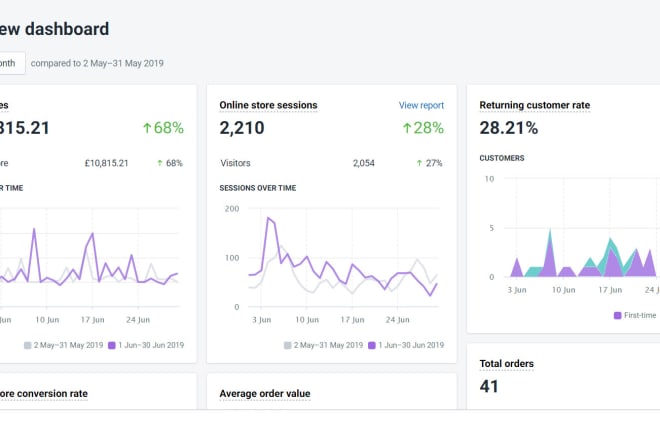The image size is (660, 440).
Task: Click the 41 total orders value
Action: (489, 387)
